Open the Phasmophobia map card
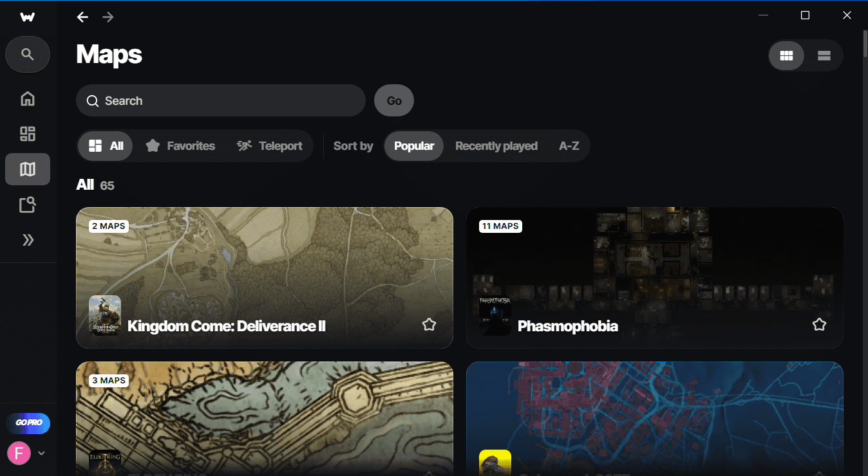Viewport: 868px width, 476px height. pyautogui.click(x=655, y=278)
